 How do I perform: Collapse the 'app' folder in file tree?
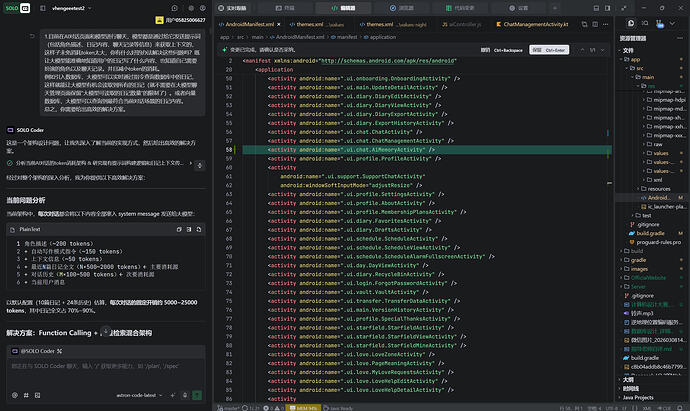[635, 59]
